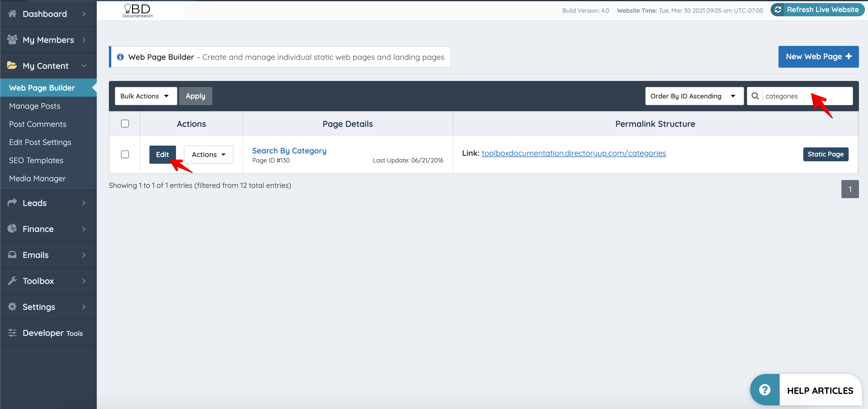Click the New Web Page button

818,56
